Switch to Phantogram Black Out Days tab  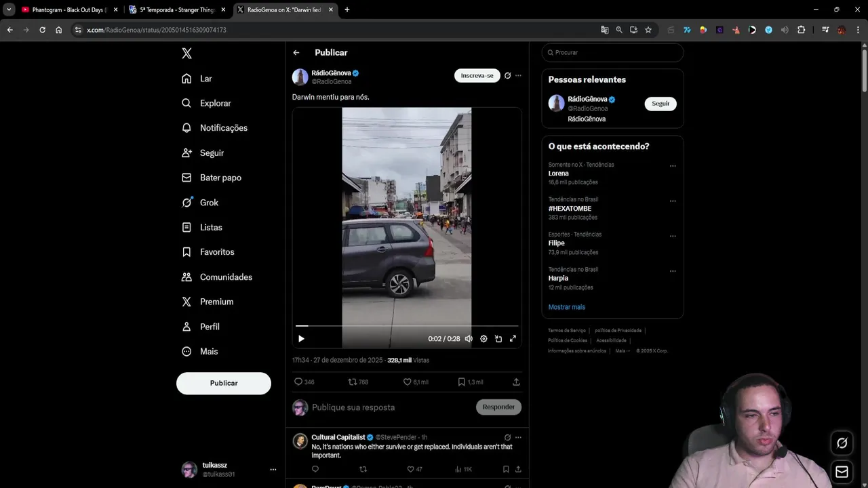pyautogui.click(x=69, y=9)
